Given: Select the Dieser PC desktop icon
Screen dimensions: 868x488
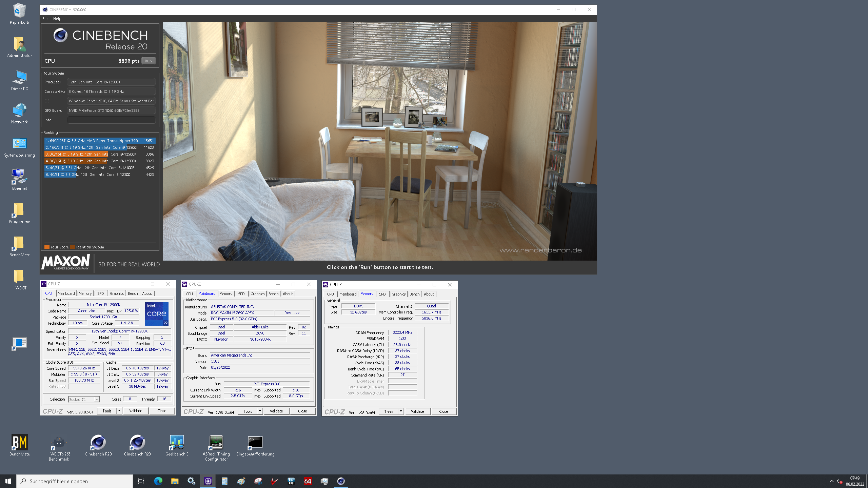Looking at the screenshot, I should (19, 80).
